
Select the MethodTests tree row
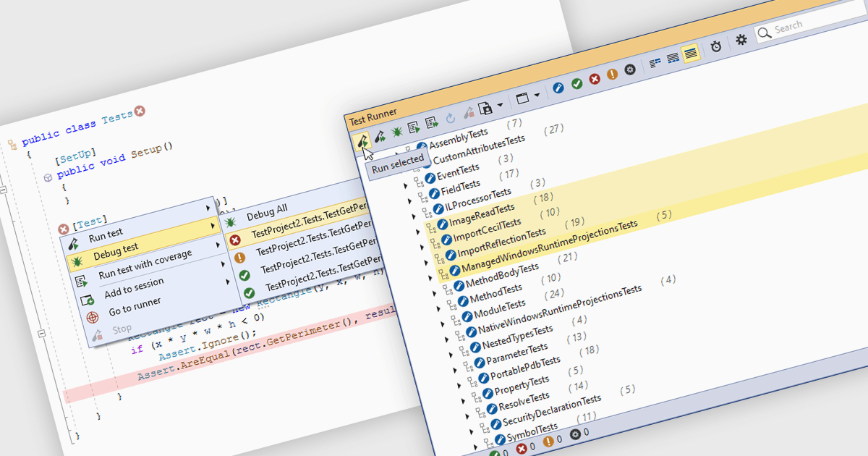point(495,294)
